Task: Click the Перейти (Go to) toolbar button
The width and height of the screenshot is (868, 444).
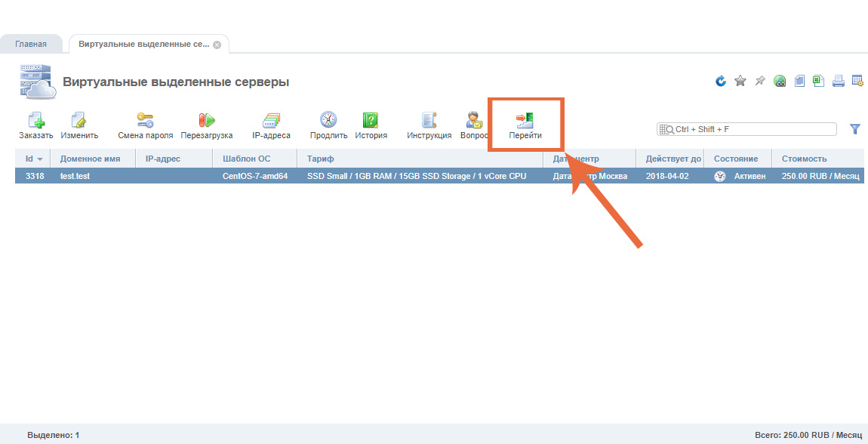Action: (525, 125)
